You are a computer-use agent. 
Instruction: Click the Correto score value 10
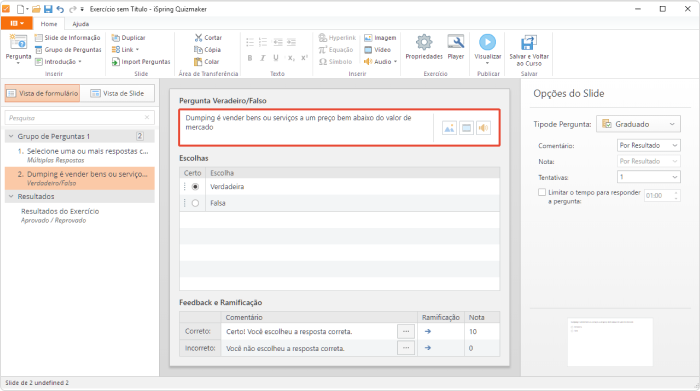pyautogui.click(x=473, y=332)
